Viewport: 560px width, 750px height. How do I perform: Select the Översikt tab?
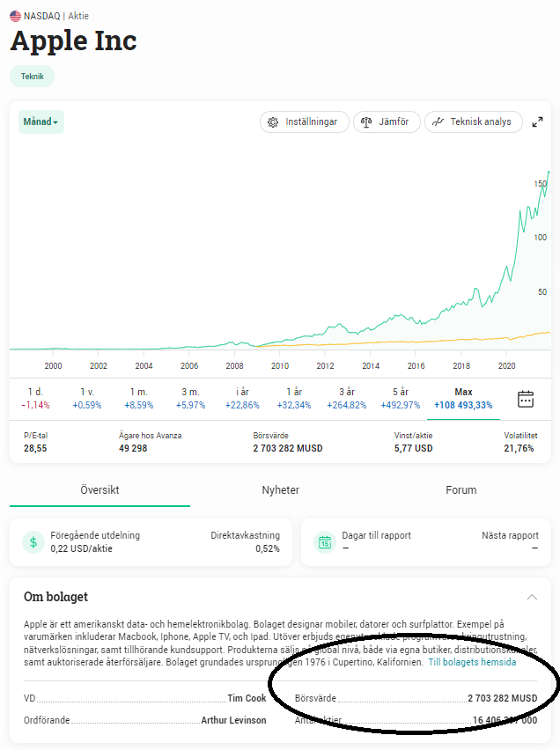(x=99, y=490)
